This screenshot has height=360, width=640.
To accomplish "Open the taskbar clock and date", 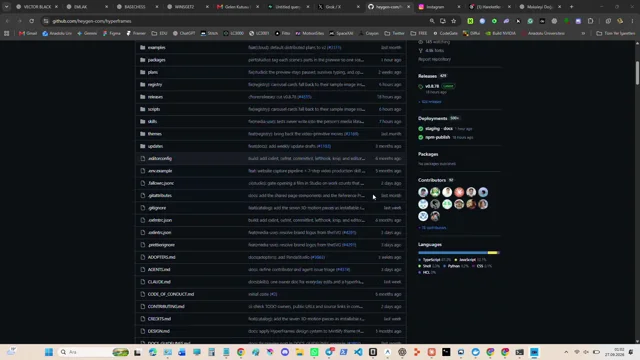I will click(x=614, y=352).
